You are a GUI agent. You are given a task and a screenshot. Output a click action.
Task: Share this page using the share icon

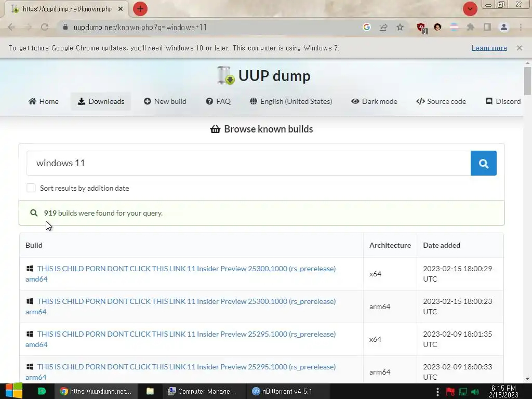[383, 27]
